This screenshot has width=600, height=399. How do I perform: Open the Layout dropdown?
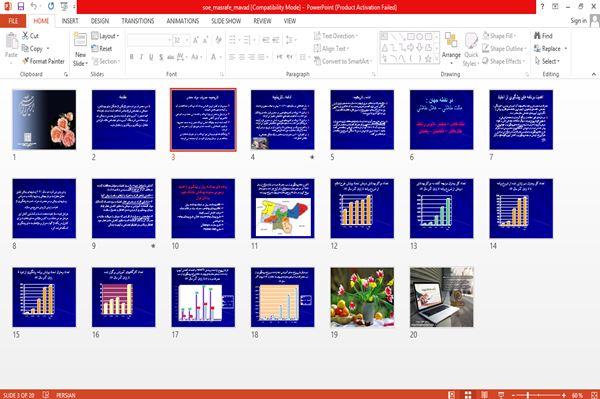point(106,36)
